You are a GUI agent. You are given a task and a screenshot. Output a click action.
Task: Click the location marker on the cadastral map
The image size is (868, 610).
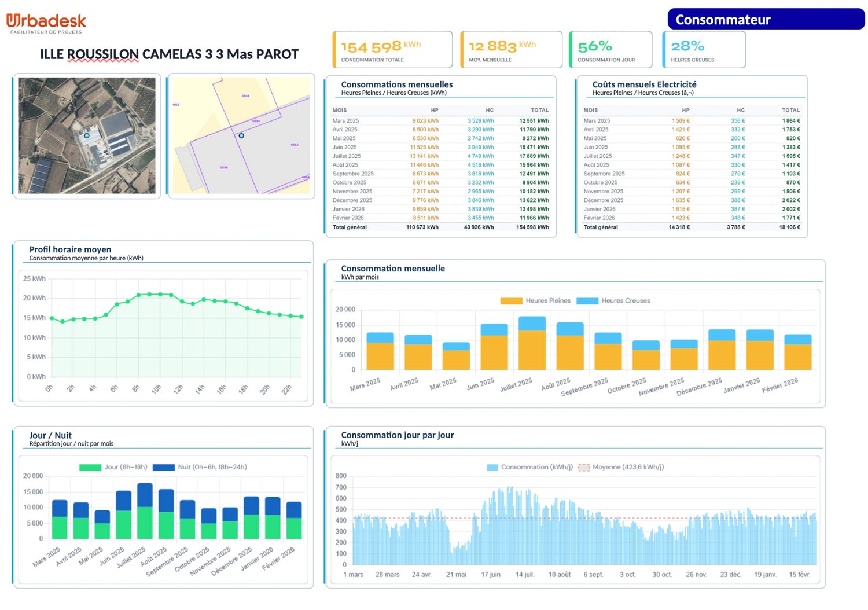(241, 135)
